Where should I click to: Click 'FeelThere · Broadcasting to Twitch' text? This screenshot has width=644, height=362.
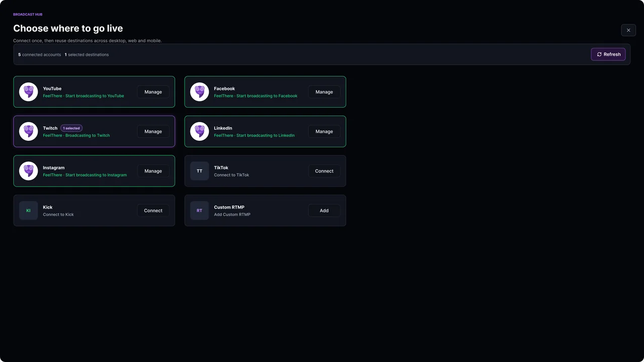coord(76,135)
